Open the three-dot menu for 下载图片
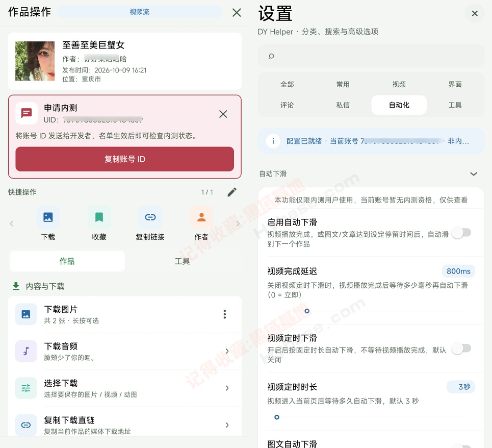This screenshot has height=448, width=492. [x=225, y=314]
